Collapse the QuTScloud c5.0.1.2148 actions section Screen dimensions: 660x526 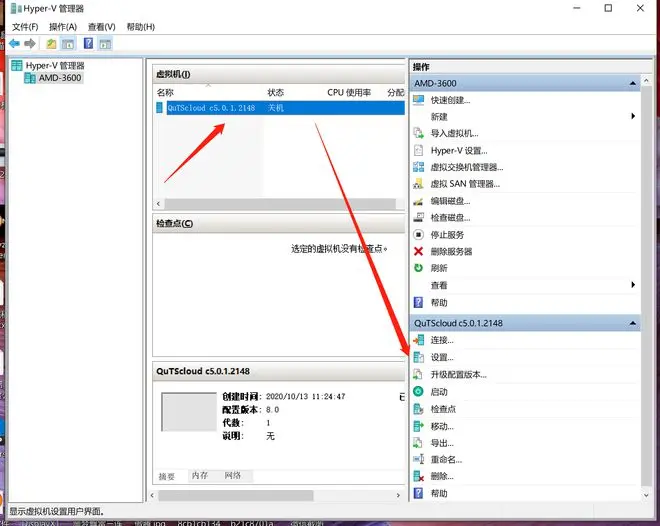click(633, 323)
